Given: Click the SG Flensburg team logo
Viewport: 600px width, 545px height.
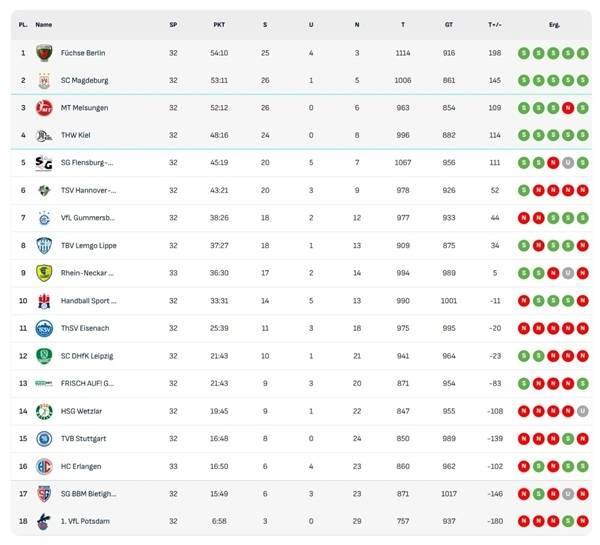Looking at the screenshot, I should (44, 163).
